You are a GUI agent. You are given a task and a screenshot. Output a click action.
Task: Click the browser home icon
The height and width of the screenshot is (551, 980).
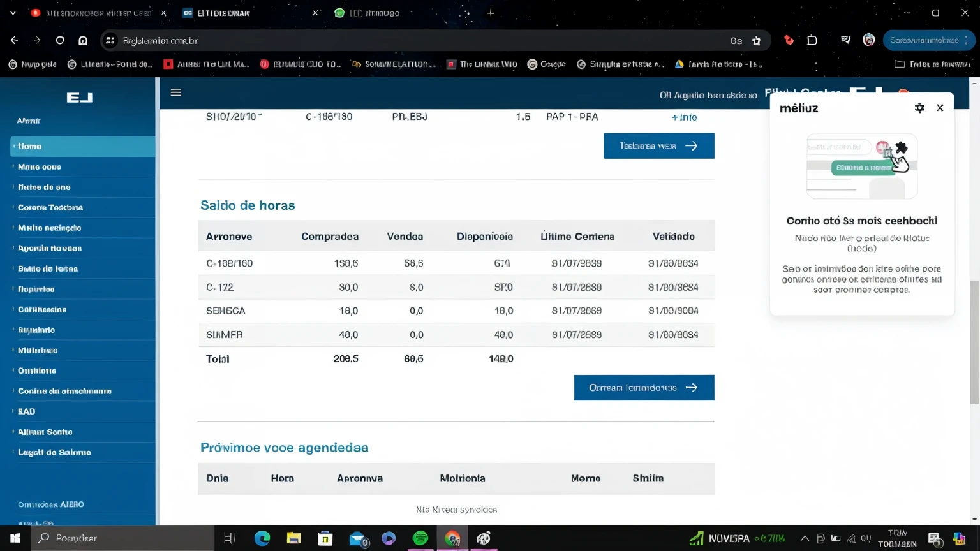[83, 40]
